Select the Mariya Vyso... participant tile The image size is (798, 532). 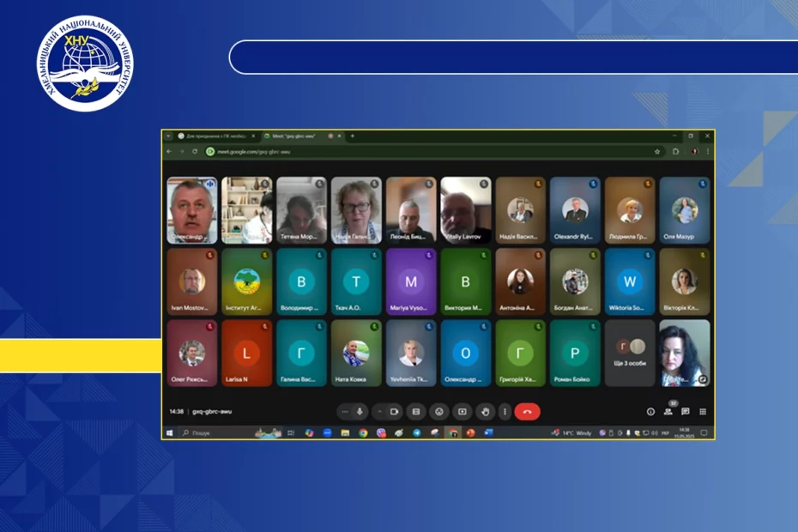411,281
